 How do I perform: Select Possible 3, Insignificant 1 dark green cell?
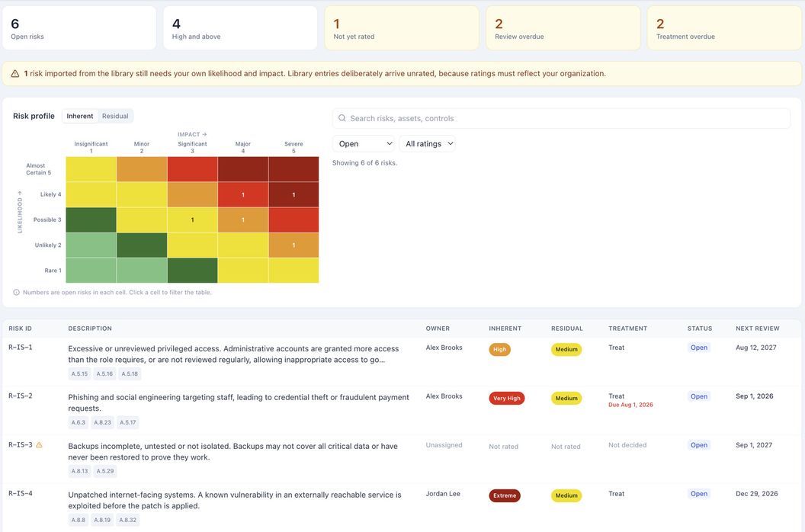pyautogui.click(x=91, y=220)
